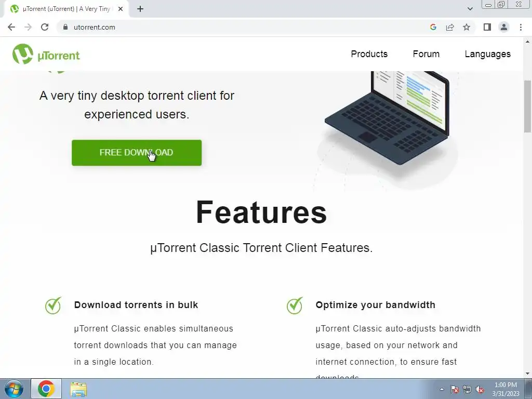Open the Chrome profile avatar
Viewport: 532px width, 399px height.
pyautogui.click(x=504, y=27)
